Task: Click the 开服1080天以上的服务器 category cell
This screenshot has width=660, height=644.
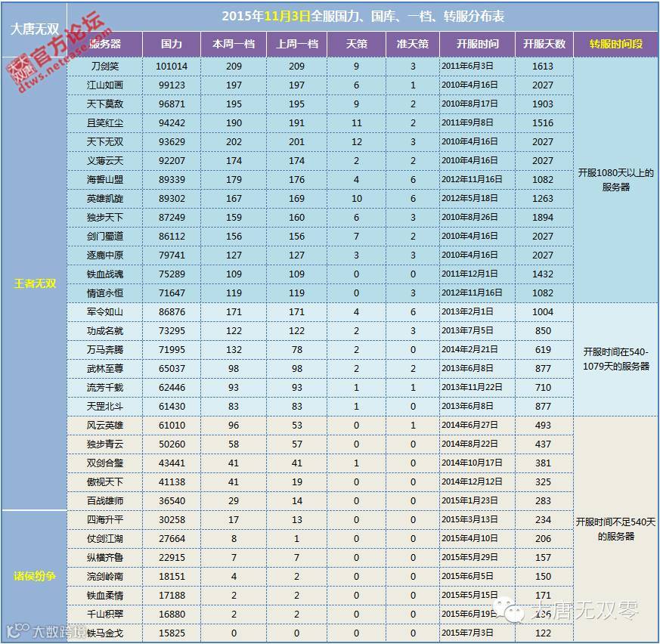Action: point(616,180)
